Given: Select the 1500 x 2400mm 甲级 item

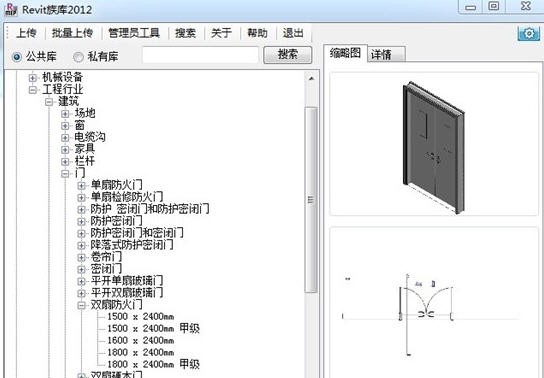Looking at the screenshot, I should tap(153, 329).
